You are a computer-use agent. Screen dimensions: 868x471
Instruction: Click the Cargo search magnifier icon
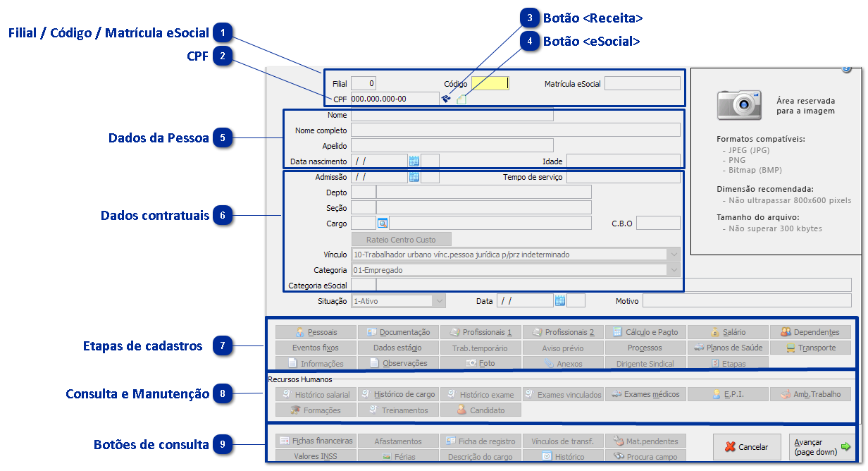tap(383, 223)
